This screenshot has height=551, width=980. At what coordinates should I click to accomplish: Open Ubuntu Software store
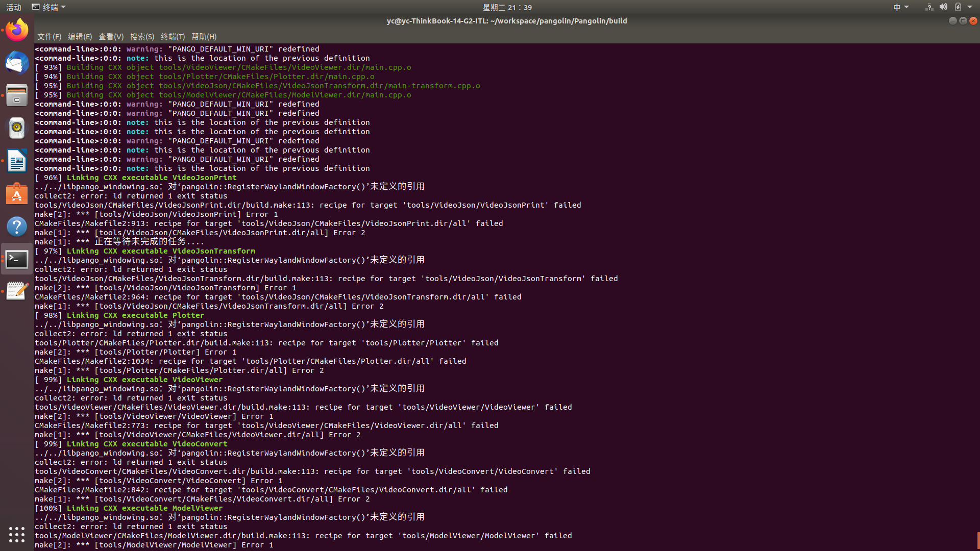click(x=17, y=194)
